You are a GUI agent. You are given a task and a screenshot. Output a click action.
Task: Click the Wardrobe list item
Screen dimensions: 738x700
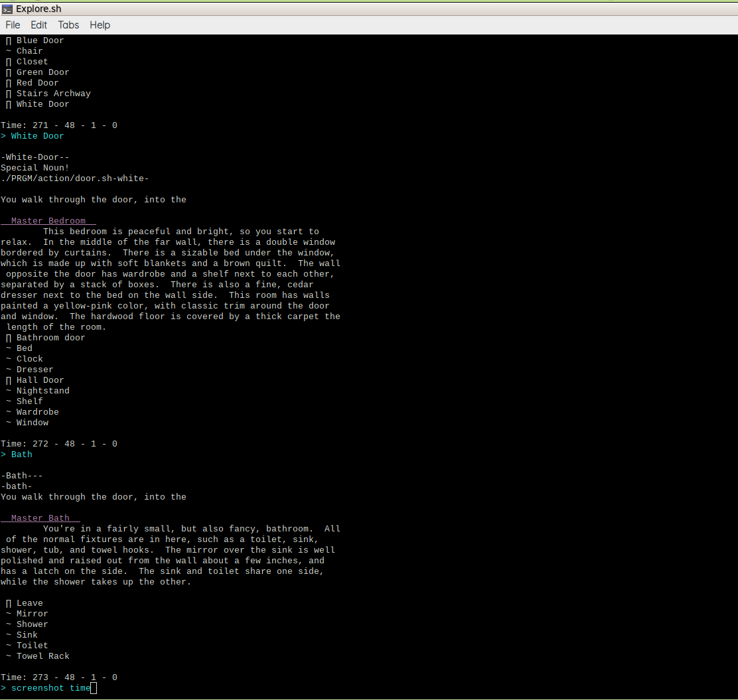click(37, 412)
